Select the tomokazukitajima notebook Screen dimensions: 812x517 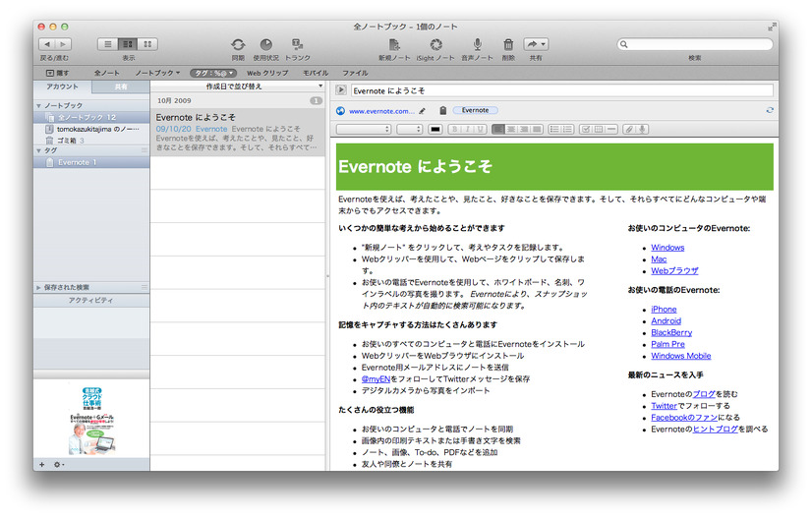point(91,129)
